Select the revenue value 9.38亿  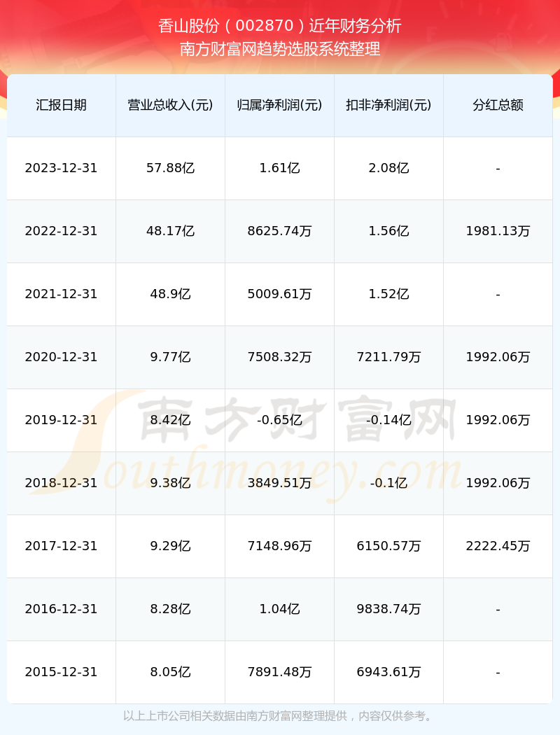tap(171, 483)
